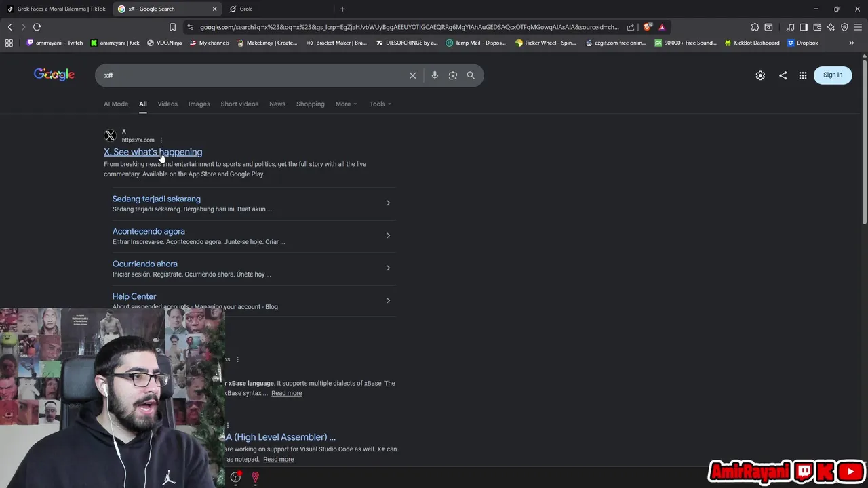Open the Help Center sitelink
The height and width of the screenshot is (488, 868).
point(134,296)
